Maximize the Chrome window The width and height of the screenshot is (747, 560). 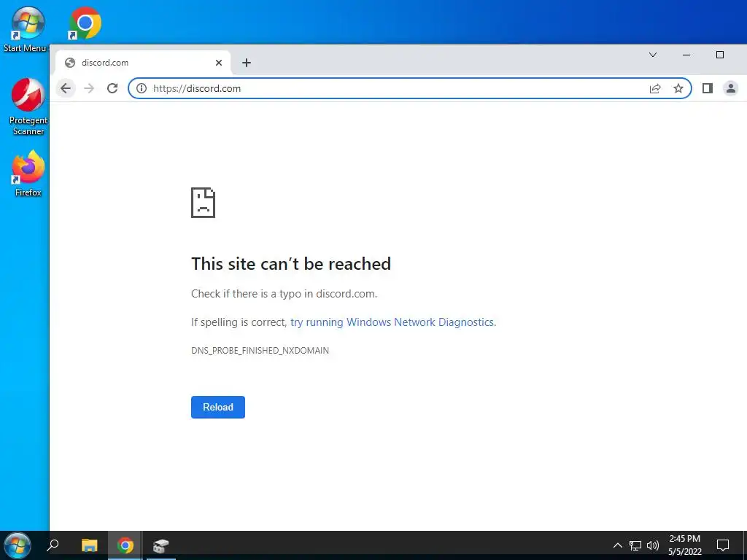(x=720, y=55)
